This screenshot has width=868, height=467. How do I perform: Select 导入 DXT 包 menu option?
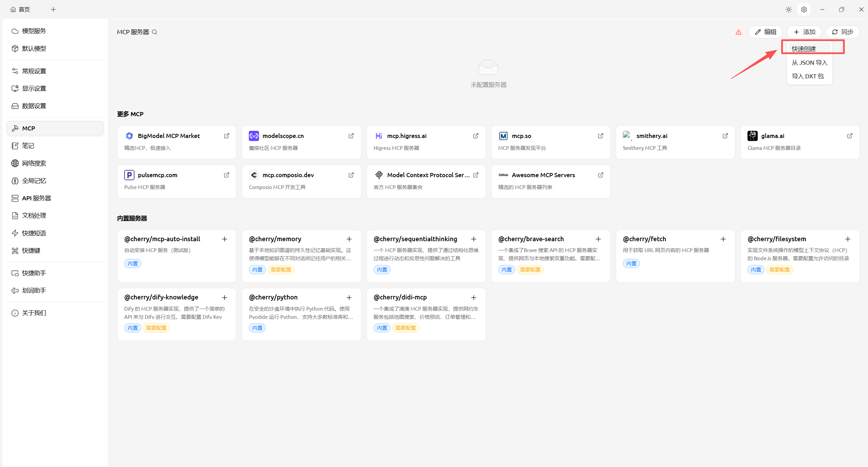(807, 76)
